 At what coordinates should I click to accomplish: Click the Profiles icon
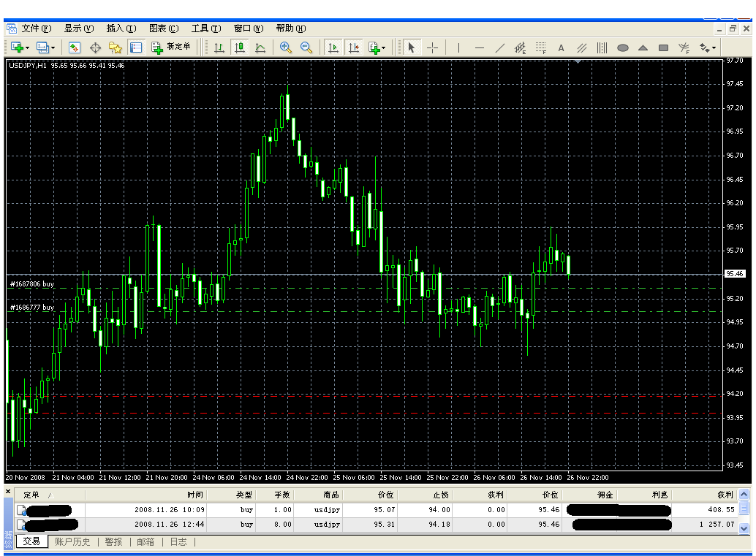tap(42, 47)
